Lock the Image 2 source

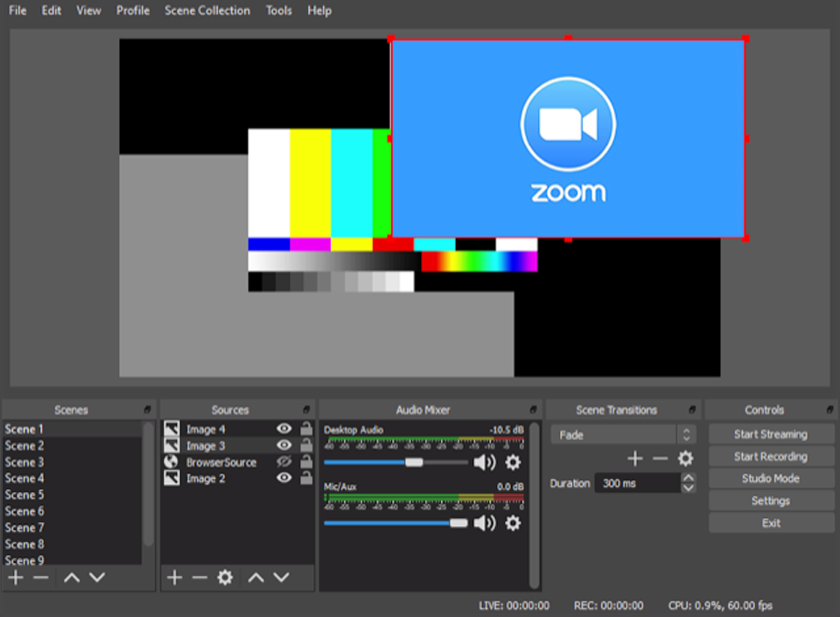point(306,478)
